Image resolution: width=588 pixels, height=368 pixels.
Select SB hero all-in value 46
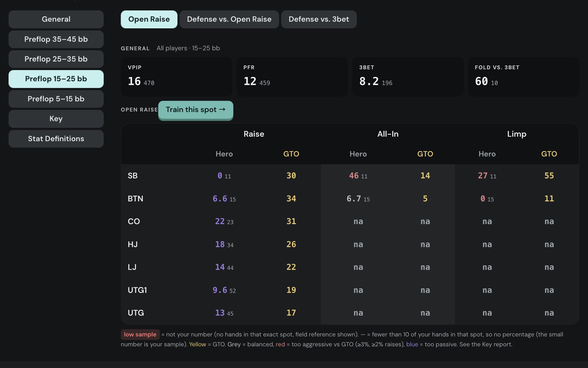(354, 176)
